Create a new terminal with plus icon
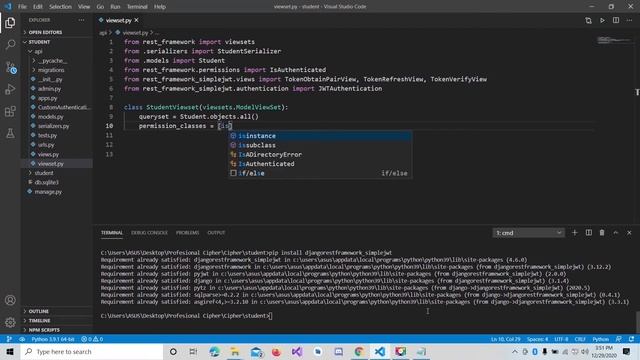Screen dimensions: 640x360 tap(575, 233)
